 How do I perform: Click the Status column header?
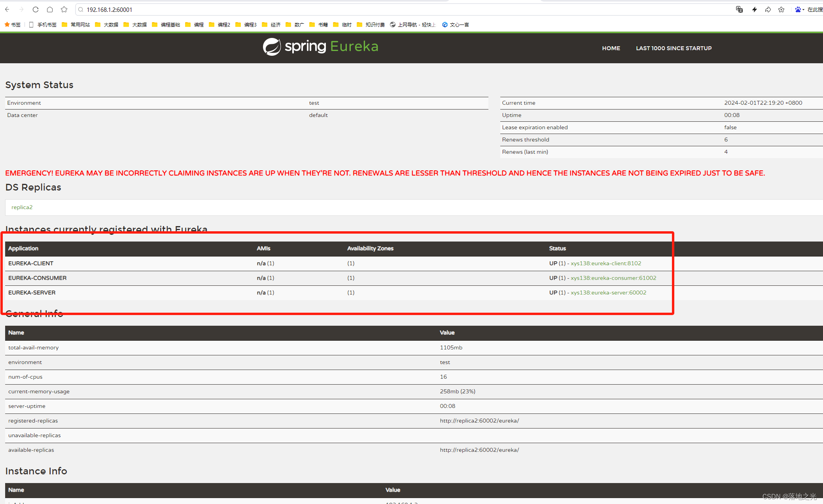(x=558, y=248)
